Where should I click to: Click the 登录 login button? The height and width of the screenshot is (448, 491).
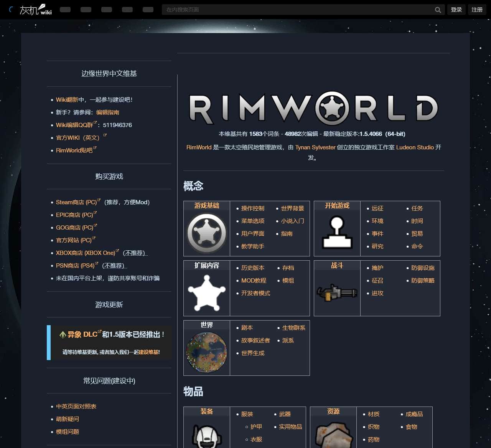click(x=456, y=10)
